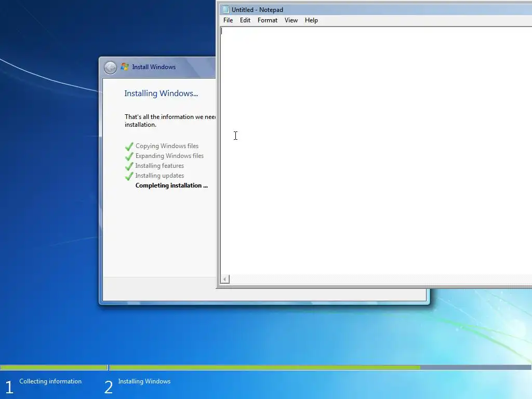Click the Installing features checkmark

pos(129,166)
